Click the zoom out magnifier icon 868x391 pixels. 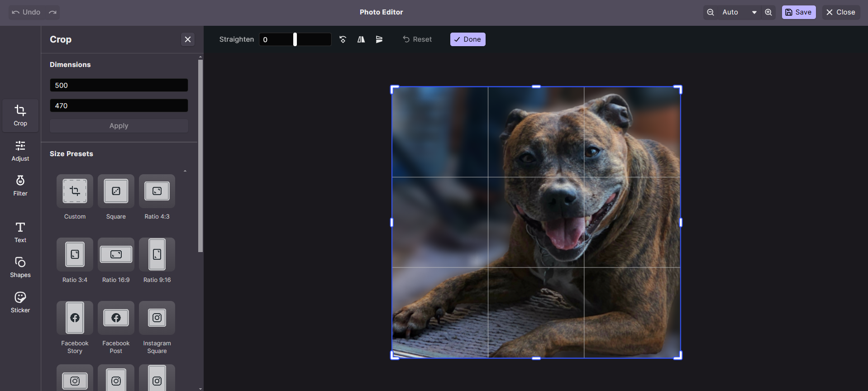(711, 12)
